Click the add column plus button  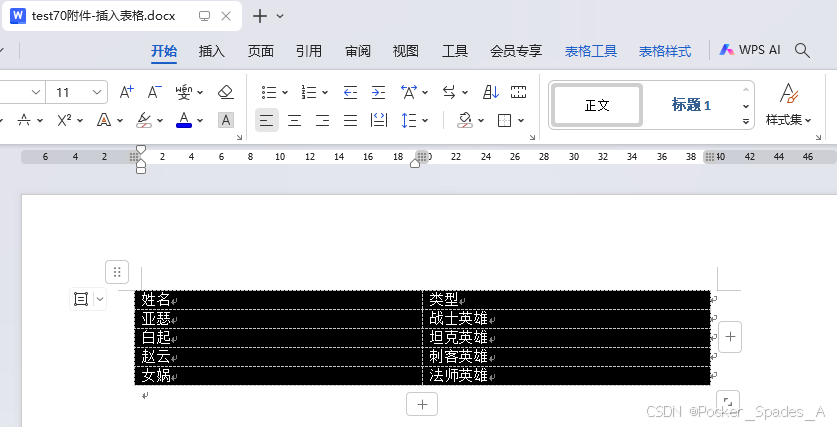[x=730, y=337]
